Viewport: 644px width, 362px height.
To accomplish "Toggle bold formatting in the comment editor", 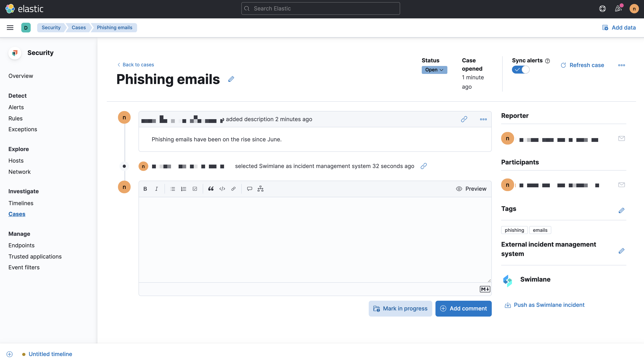I will point(145,189).
